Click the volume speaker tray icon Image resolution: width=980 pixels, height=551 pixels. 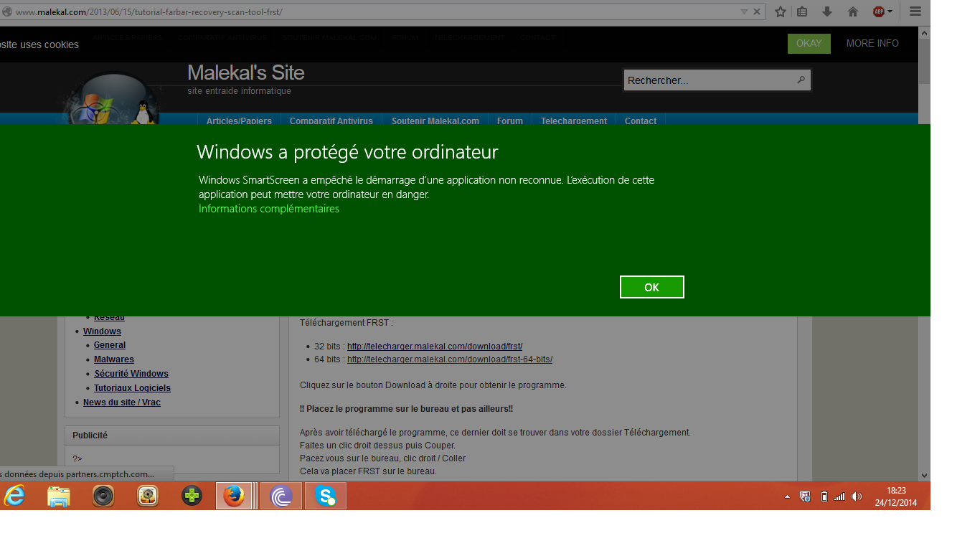(856, 496)
